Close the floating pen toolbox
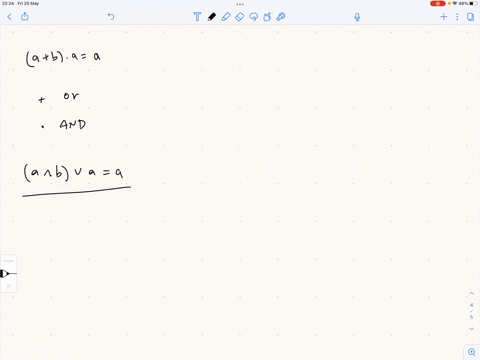Image resolution: width=480 pixels, height=360 pixels. point(8,286)
